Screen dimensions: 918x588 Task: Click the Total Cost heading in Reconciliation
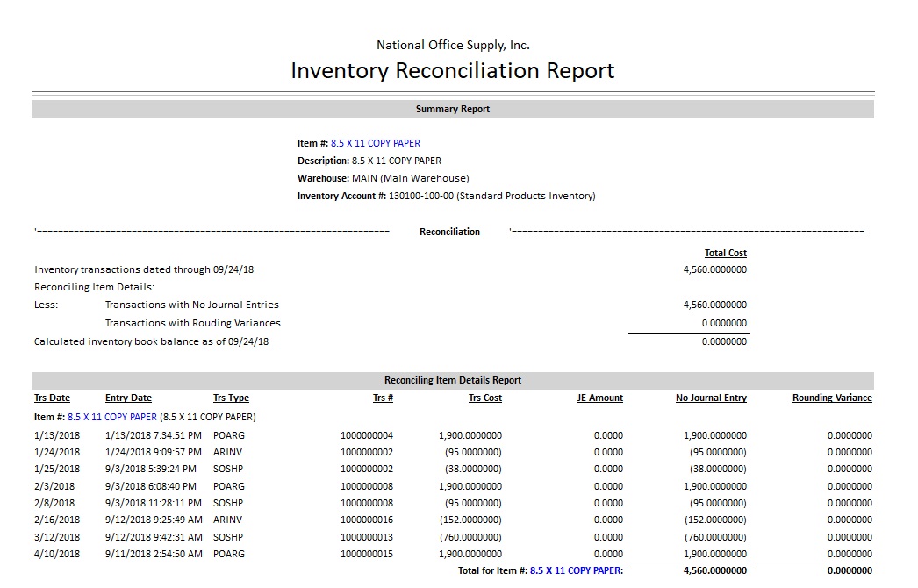(x=725, y=253)
